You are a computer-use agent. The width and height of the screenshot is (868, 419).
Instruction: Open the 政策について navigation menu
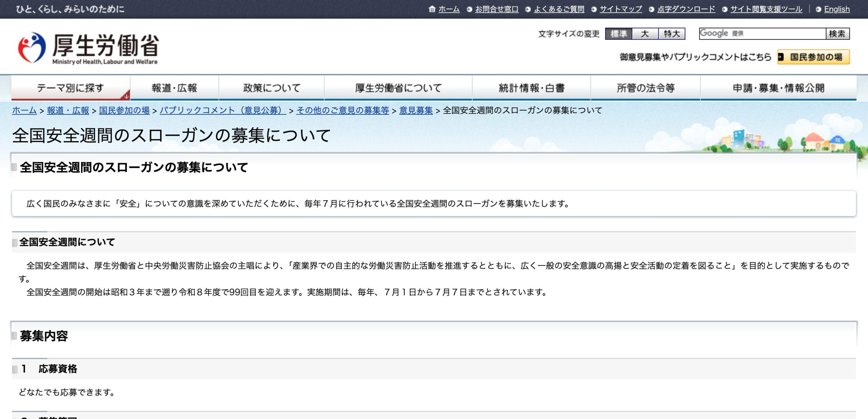272,88
